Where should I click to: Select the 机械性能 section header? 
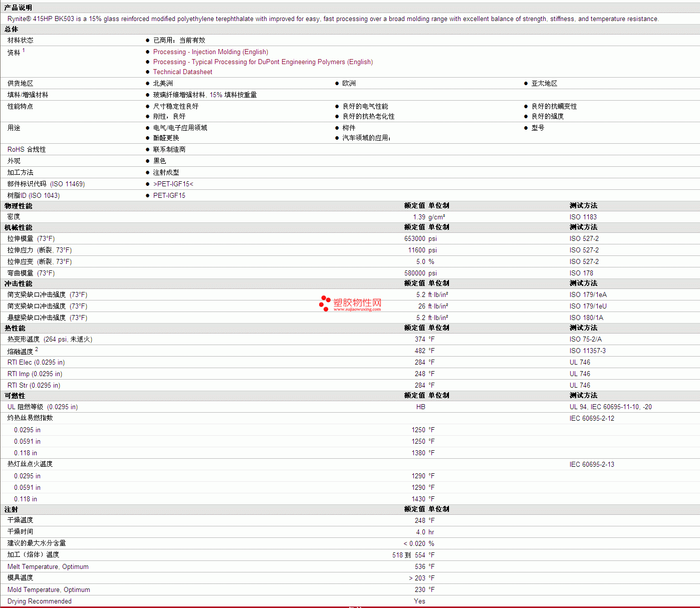coord(18,227)
